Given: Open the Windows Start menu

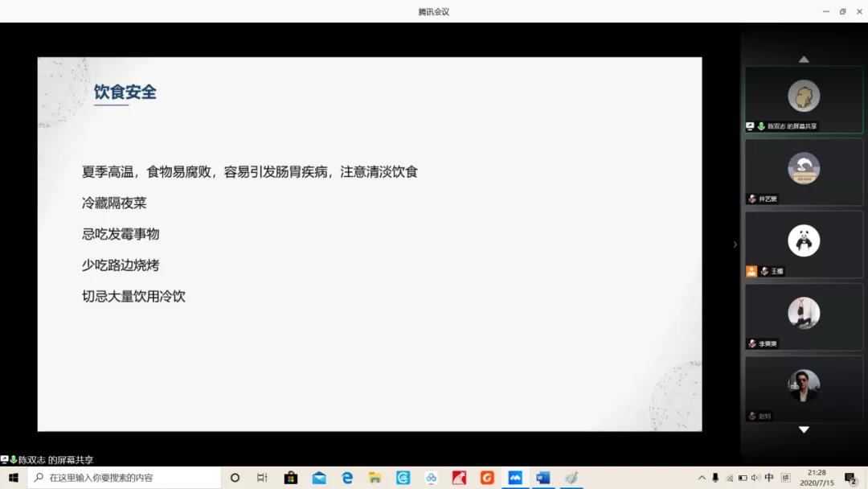Looking at the screenshot, I should 13,478.
